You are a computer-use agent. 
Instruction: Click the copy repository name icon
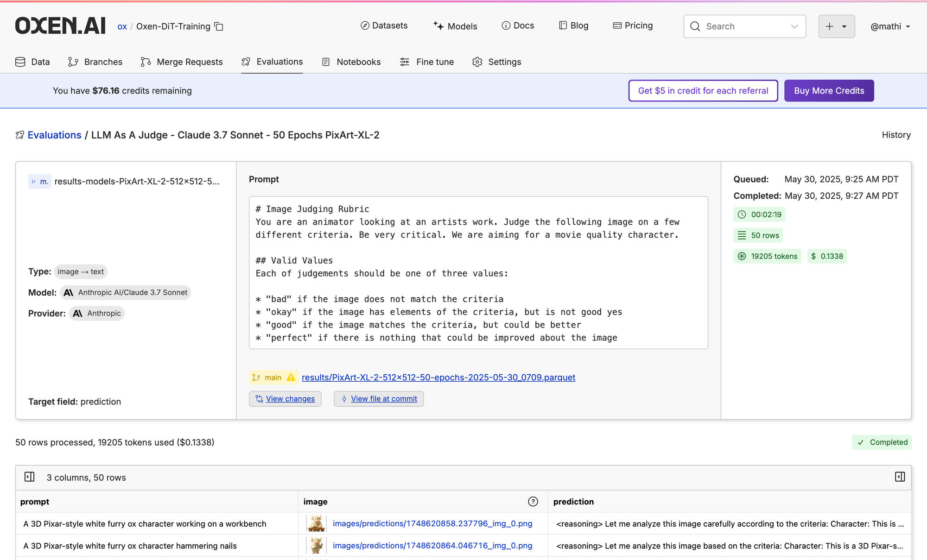click(x=219, y=26)
